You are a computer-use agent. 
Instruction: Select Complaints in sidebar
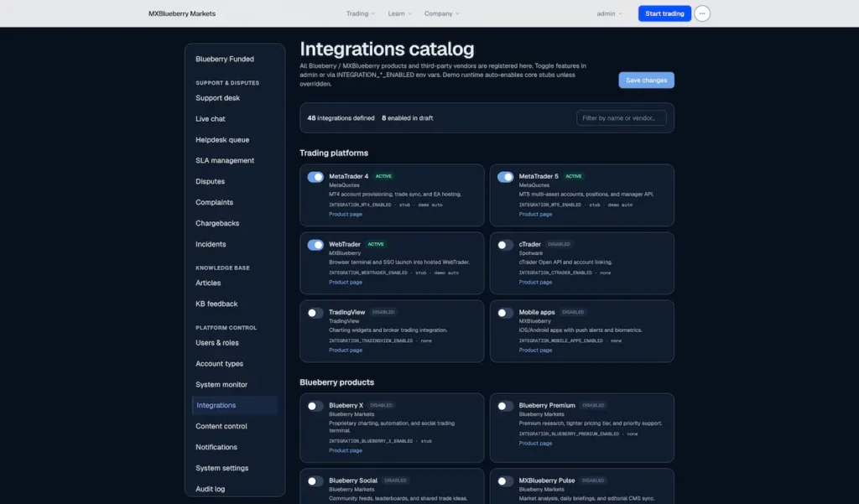(214, 202)
